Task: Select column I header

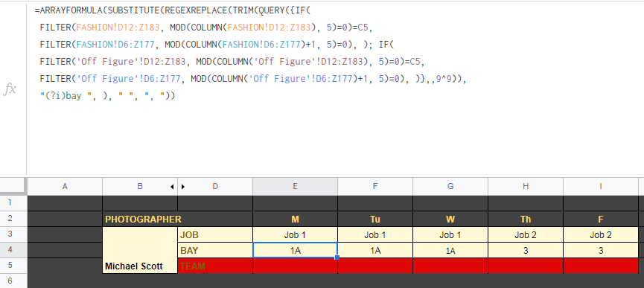Action: click(x=601, y=187)
